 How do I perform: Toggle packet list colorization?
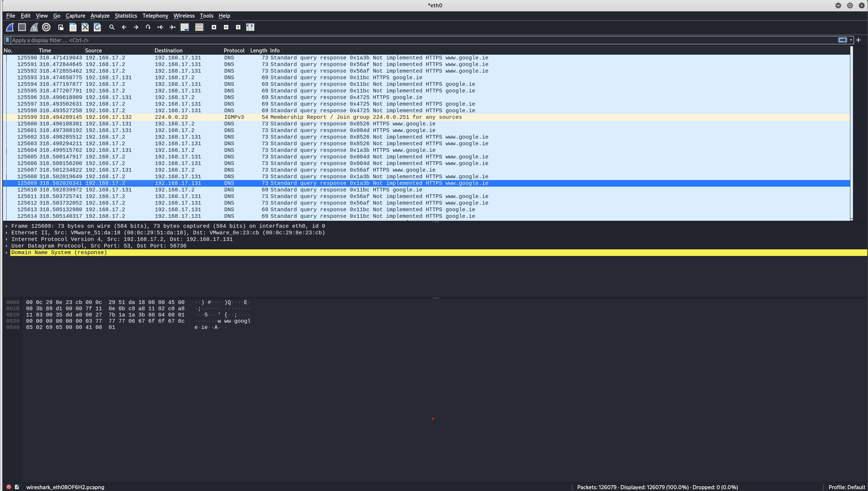[199, 27]
